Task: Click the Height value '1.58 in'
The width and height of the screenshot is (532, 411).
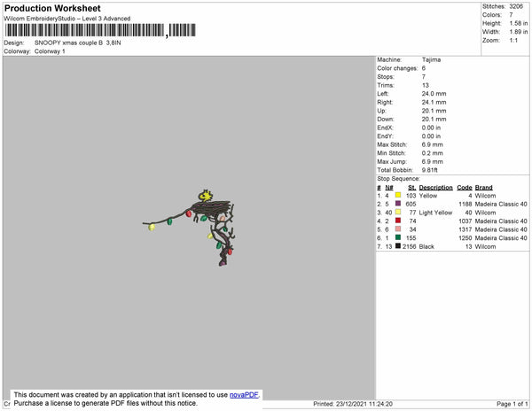Action: [x=519, y=23]
